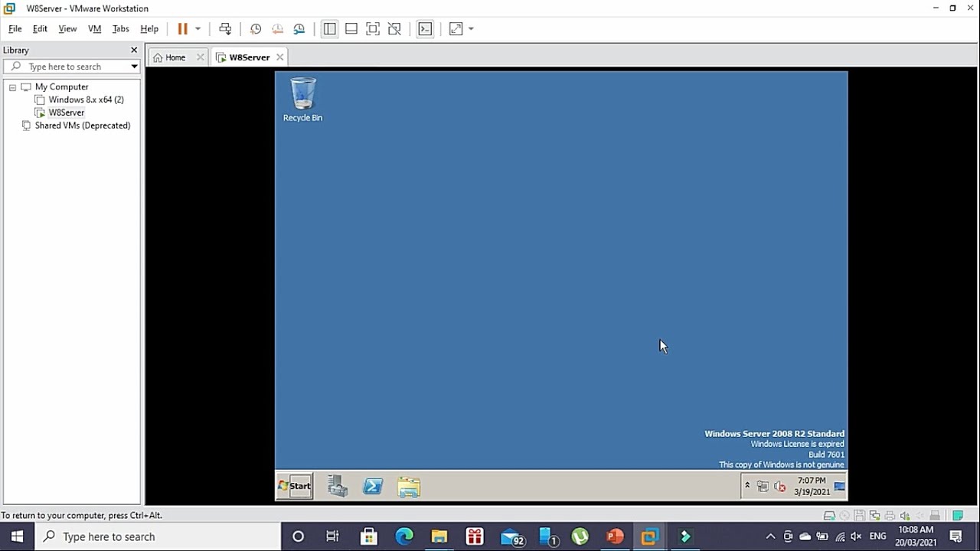Open Server Manager from guest taskbar
The height and width of the screenshot is (551, 980).
338,486
